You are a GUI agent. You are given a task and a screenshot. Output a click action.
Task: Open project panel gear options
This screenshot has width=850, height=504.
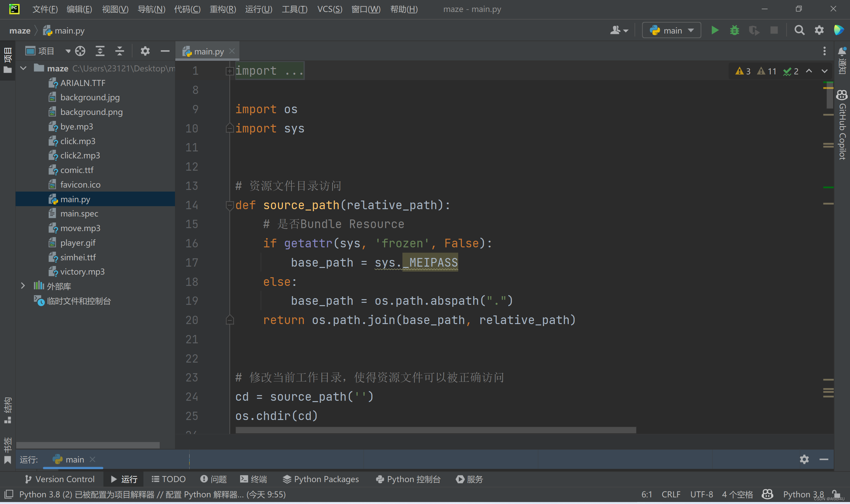pyautogui.click(x=145, y=51)
